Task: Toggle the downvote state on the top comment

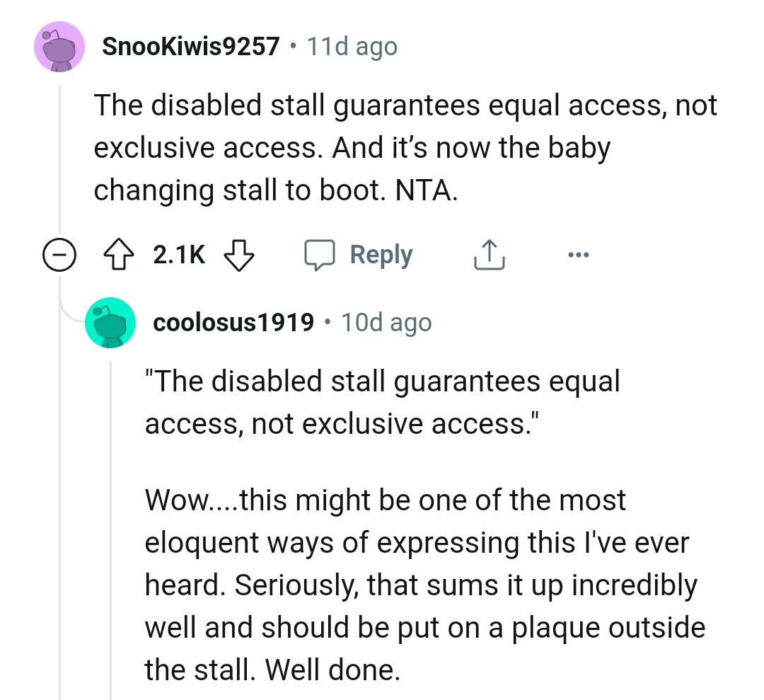Action: 238,254
